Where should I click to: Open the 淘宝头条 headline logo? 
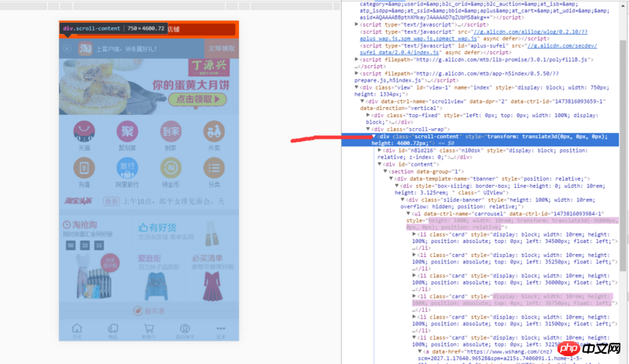tap(78, 200)
